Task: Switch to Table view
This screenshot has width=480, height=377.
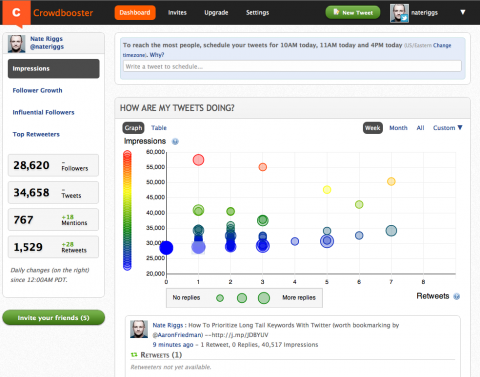Action: (159, 128)
